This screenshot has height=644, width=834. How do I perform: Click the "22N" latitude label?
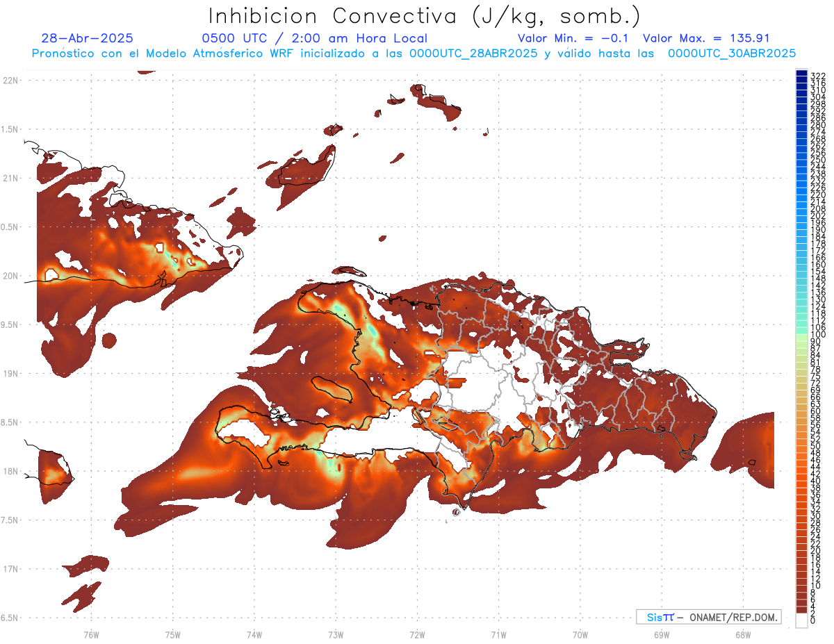[10, 80]
